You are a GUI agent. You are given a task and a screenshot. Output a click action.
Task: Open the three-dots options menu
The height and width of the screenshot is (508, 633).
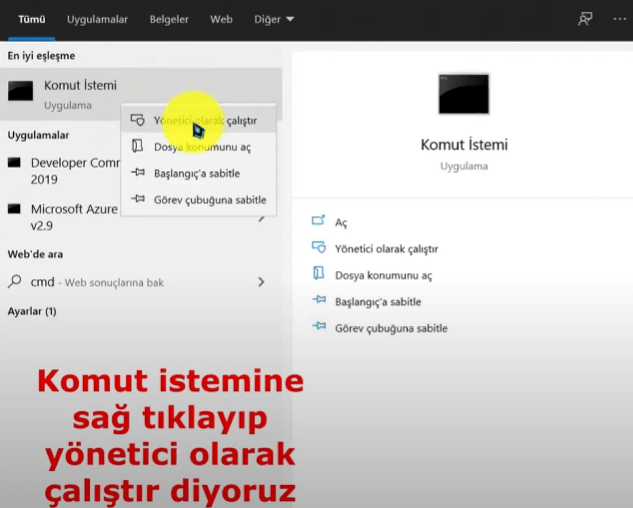pyautogui.click(x=619, y=19)
